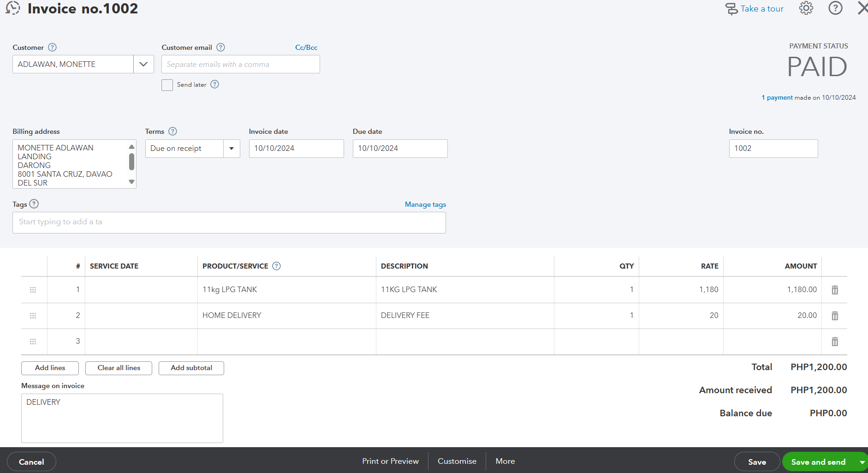Show help for Send later option
This screenshot has width=868, height=473.
[214, 84]
